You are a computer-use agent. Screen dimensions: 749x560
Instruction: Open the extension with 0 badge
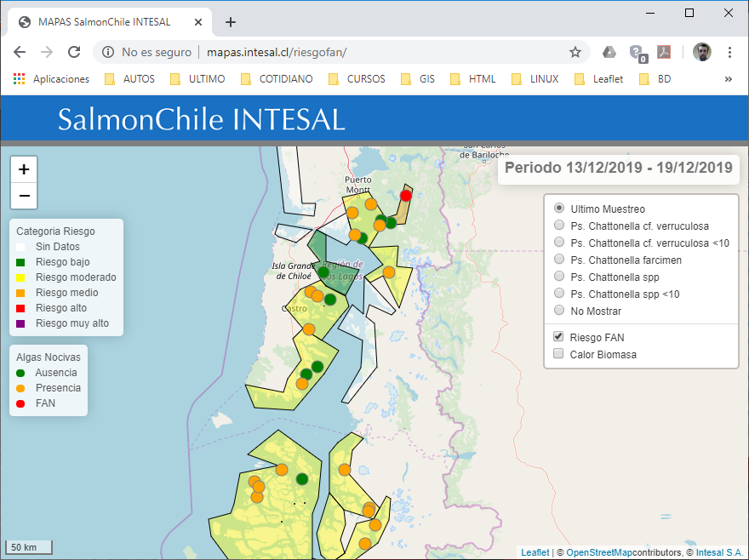(638, 53)
